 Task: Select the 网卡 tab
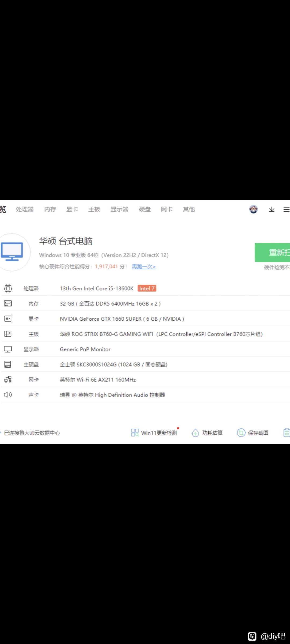pos(167,209)
